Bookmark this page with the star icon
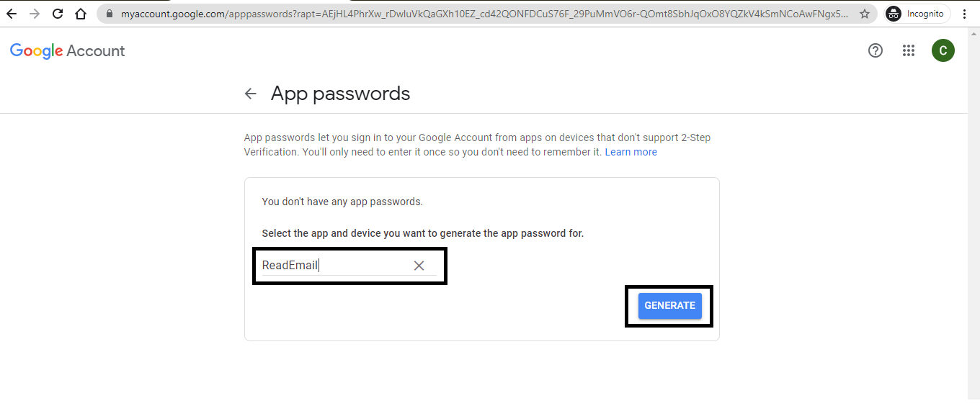 865,14
